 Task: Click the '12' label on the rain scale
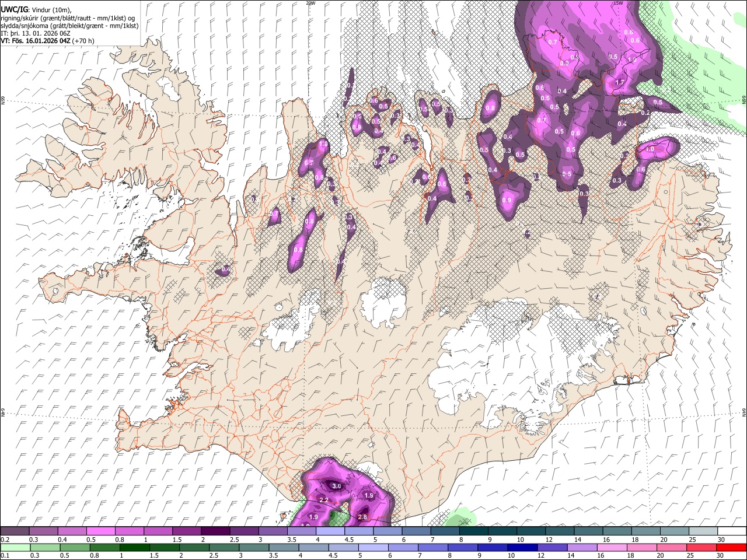540,556
